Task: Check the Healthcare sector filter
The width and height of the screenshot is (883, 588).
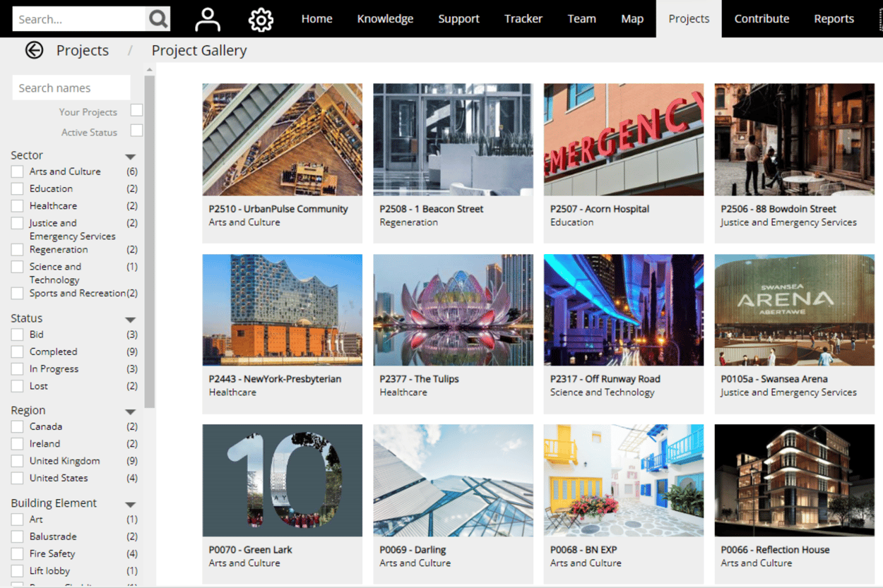Action: (x=18, y=206)
